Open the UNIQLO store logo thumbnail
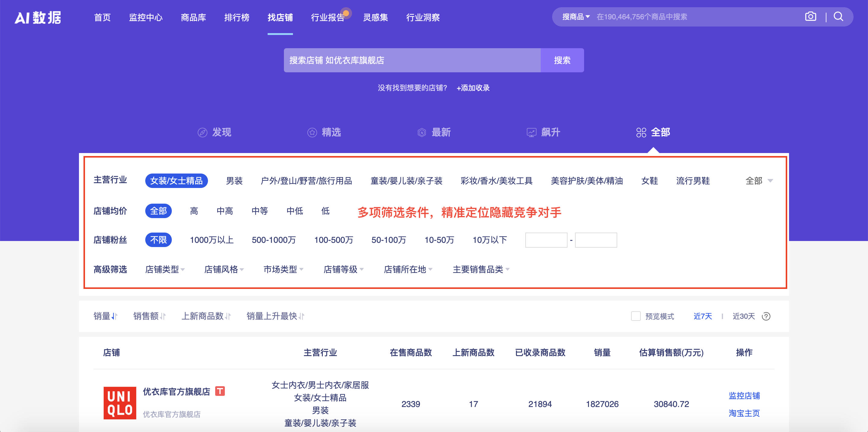The width and height of the screenshot is (868, 432). (120, 403)
